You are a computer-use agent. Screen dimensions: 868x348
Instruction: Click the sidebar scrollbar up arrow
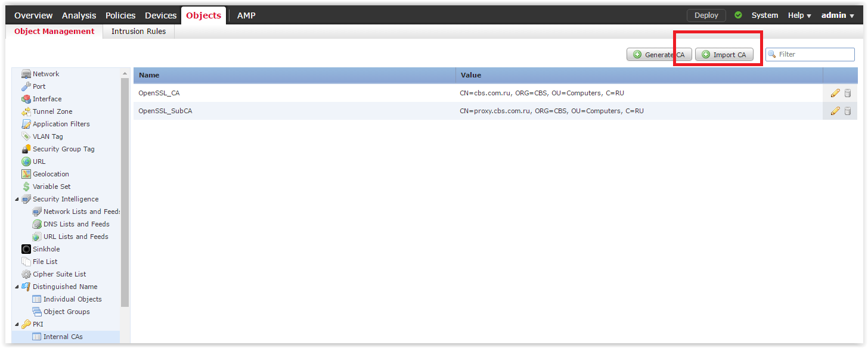pos(125,73)
